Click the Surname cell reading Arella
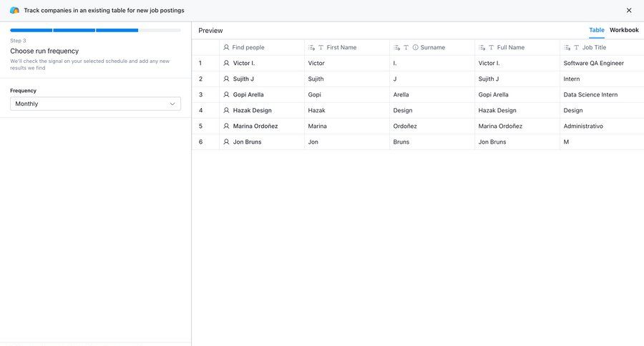644x346 pixels. [431, 94]
